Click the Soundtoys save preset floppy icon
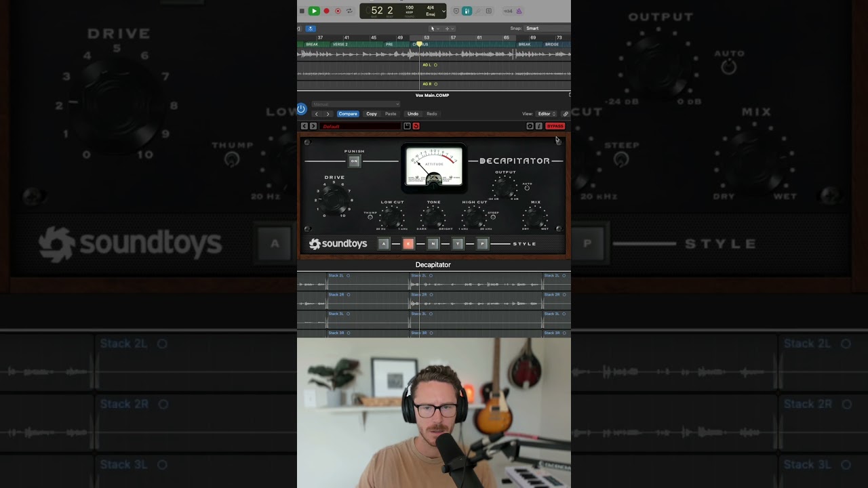The width and height of the screenshot is (868, 488). click(407, 126)
